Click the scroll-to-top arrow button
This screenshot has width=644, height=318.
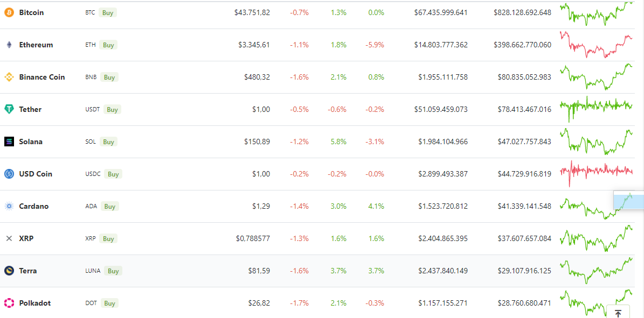(618, 313)
